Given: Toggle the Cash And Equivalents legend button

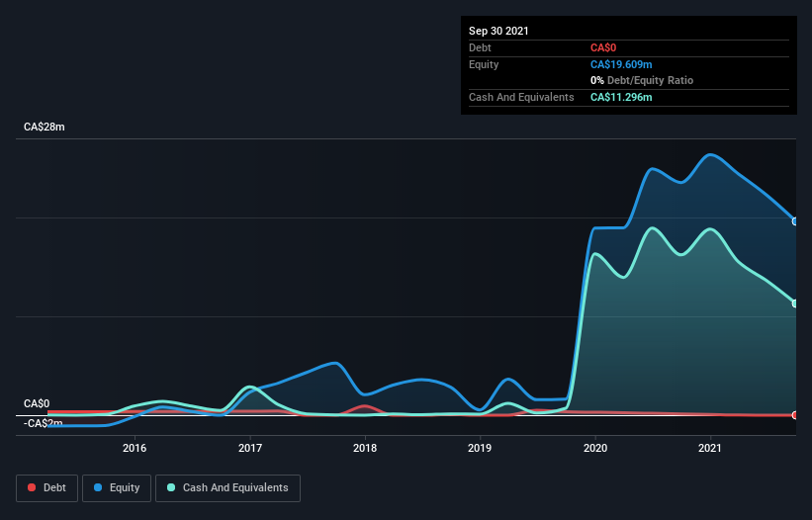Looking at the screenshot, I should 227,488.
